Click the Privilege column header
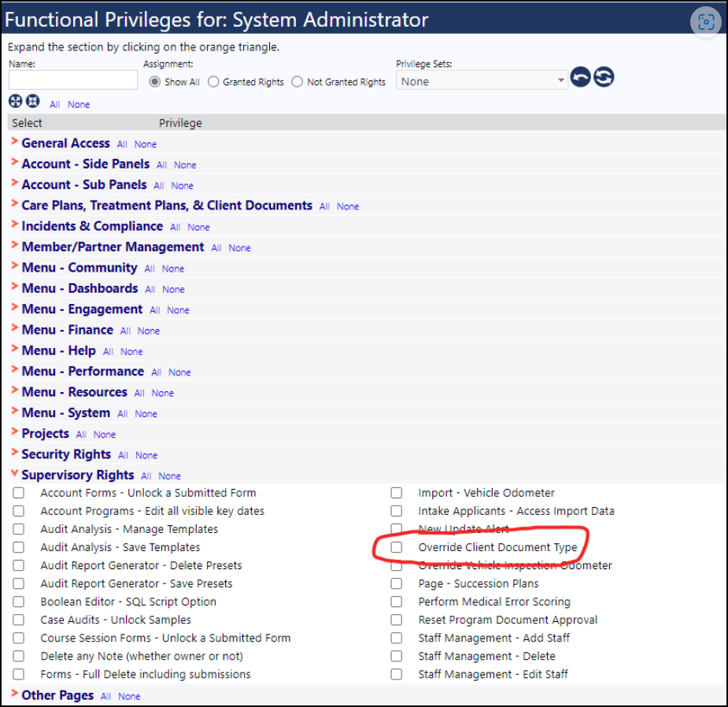This screenshot has width=728, height=707. pos(180,123)
